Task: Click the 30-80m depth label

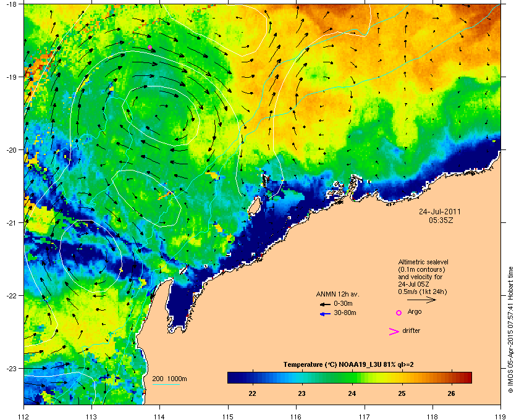Action: pos(345,313)
